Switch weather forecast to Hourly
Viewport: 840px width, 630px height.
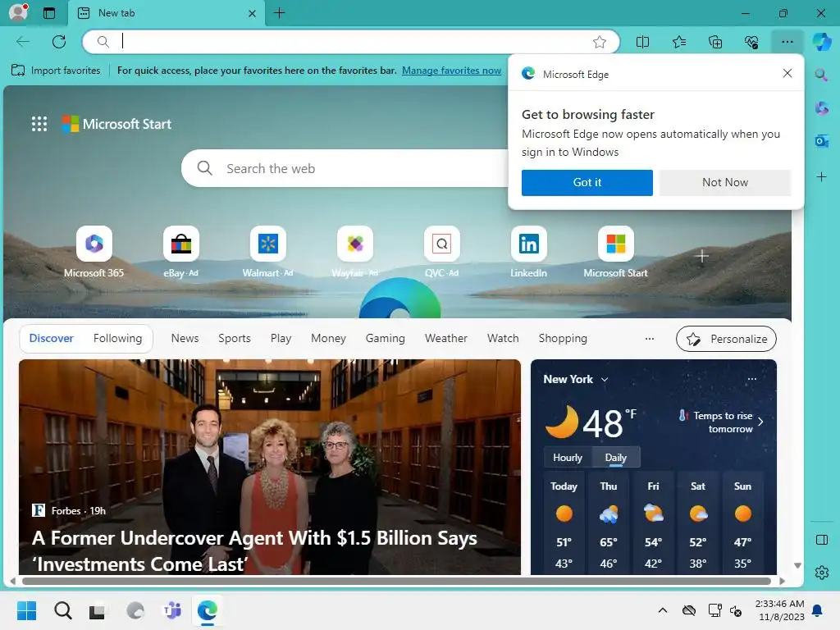coord(568,458)
